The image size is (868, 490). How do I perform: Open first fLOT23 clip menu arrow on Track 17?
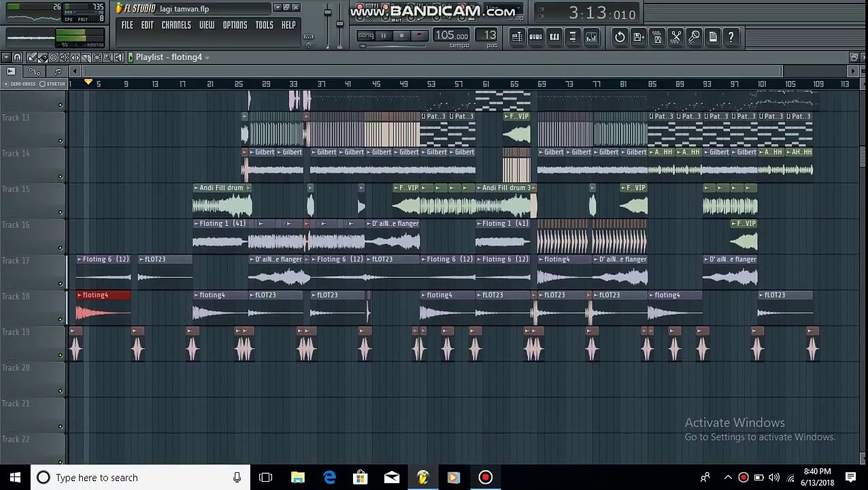[141, 259]
